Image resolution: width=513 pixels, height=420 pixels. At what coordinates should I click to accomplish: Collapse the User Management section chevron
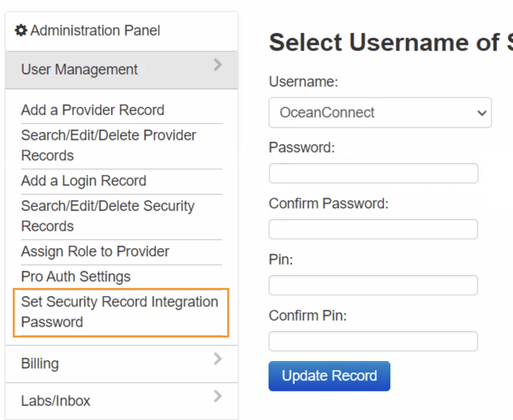[218, 65]
